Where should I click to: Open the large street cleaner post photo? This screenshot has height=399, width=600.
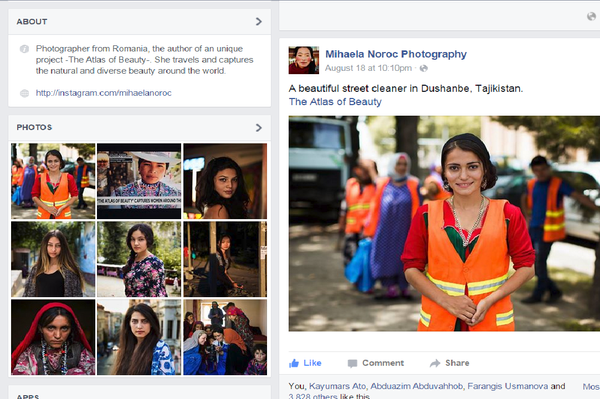coord(444,223)
